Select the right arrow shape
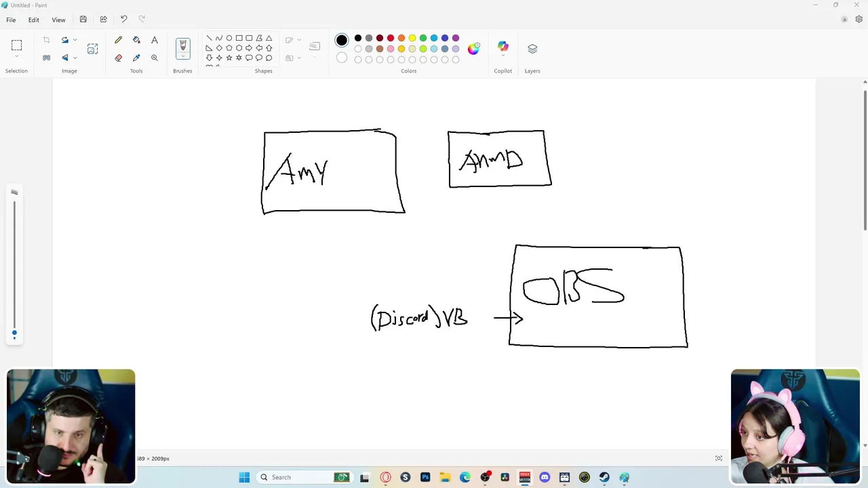Screen dimensions: 868x488 (249, 48)
